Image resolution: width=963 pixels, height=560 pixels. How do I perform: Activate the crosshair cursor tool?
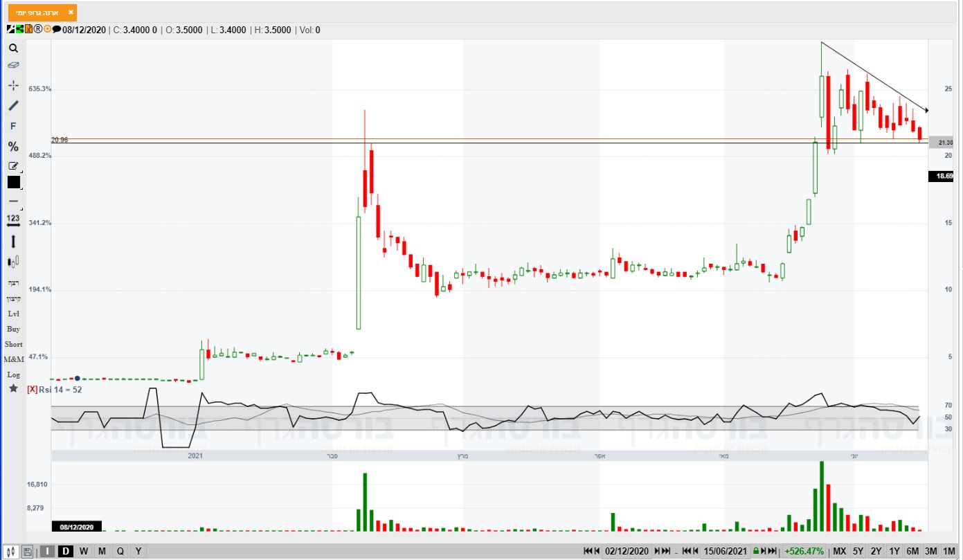[13, 85]
